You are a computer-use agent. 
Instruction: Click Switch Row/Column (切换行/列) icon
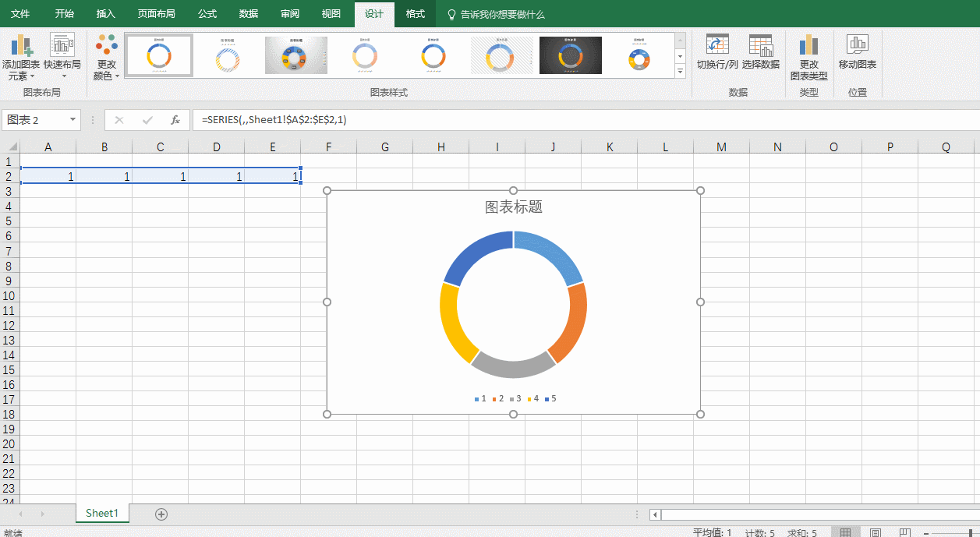pyautogui.click(x=716, y=46)
